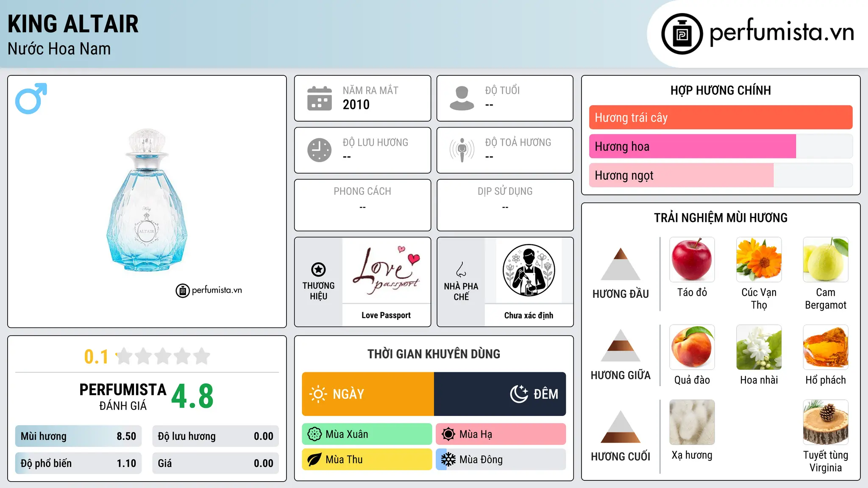The image size is (868, 488).
Task: Click the nose icon above Nhà Pha Chế
Action: click(x=461, y=269)
